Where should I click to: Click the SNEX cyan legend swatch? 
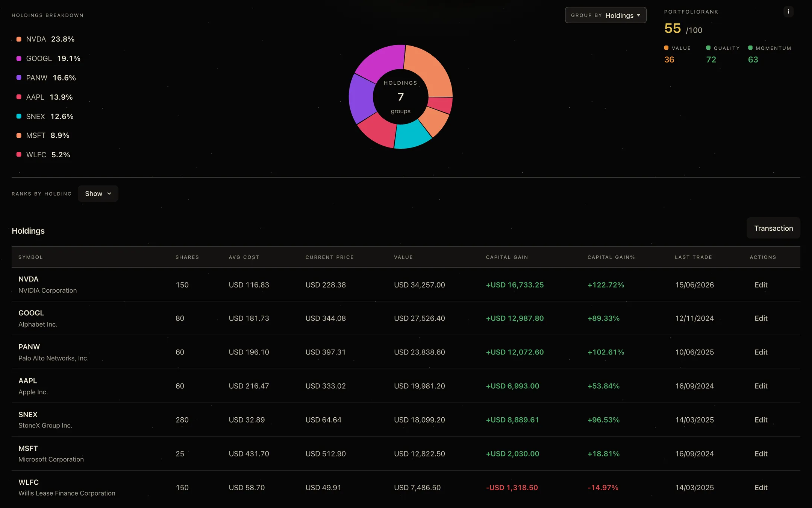[19, 116]
